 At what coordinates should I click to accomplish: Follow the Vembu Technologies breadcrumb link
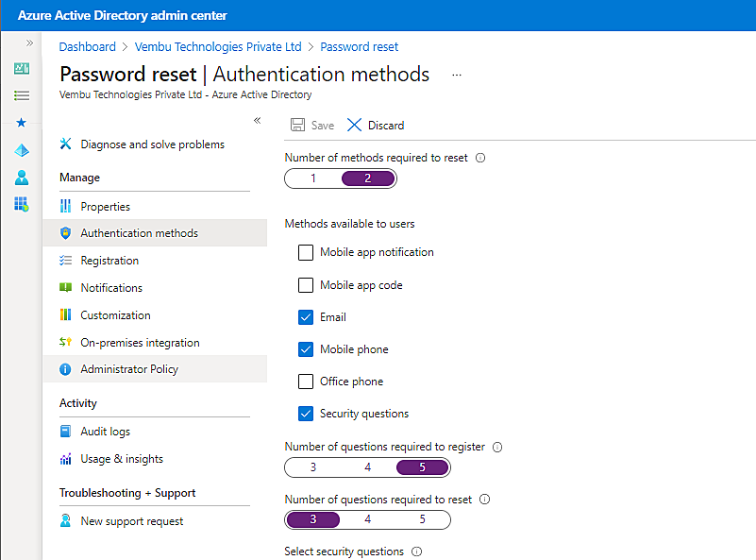218,46
